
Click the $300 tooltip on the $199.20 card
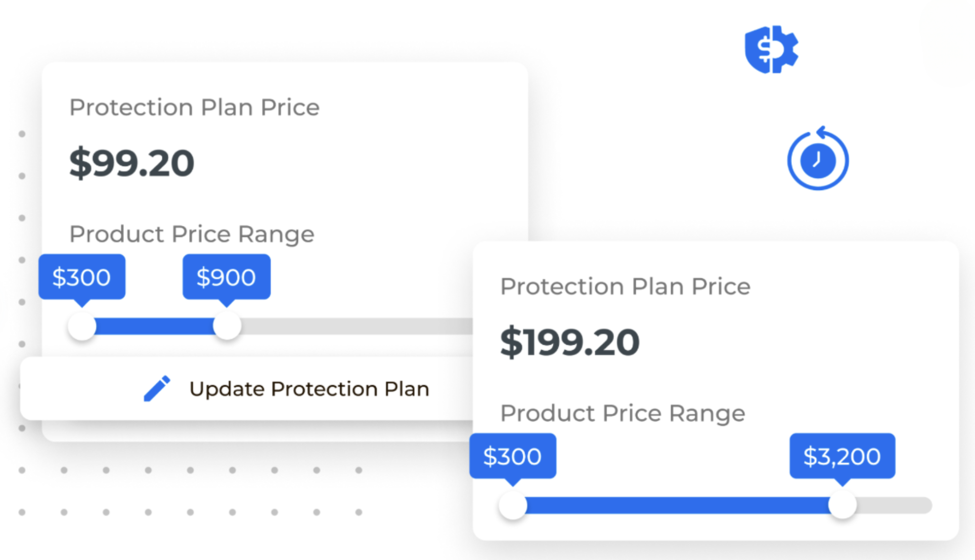pyautogui.click(x=513, y=456)
